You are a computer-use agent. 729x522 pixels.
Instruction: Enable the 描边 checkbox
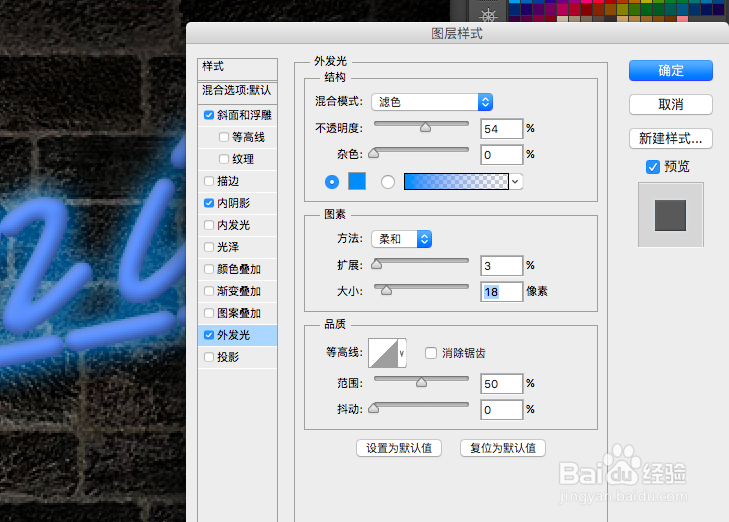pos(209,181)
